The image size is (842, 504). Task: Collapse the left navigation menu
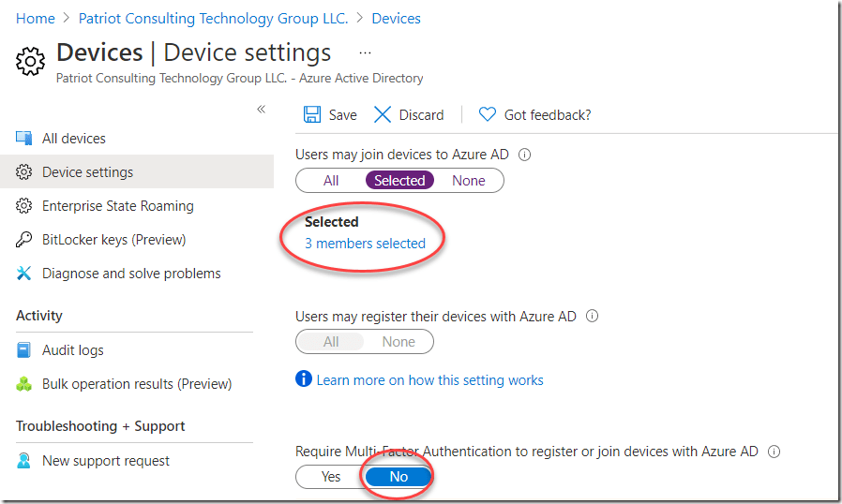(262, 110)
